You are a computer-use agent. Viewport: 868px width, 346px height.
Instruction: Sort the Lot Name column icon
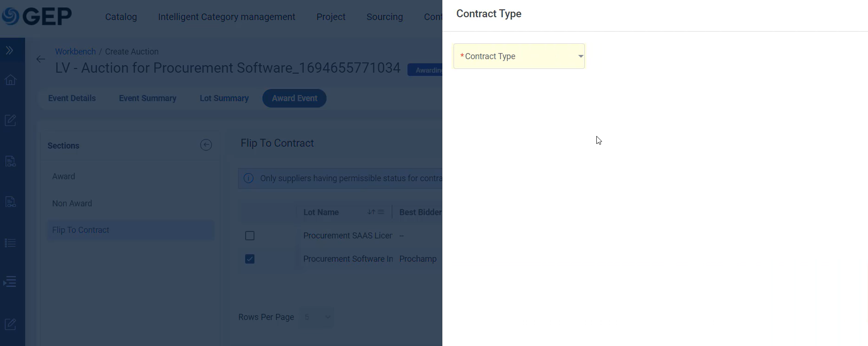[x=371, y=212]
